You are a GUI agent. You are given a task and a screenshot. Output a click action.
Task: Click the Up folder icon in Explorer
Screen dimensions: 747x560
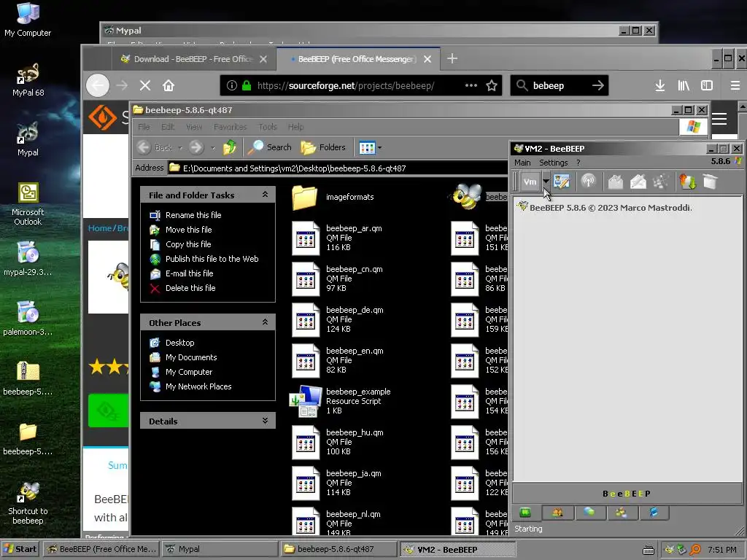(x=230, y=147)
